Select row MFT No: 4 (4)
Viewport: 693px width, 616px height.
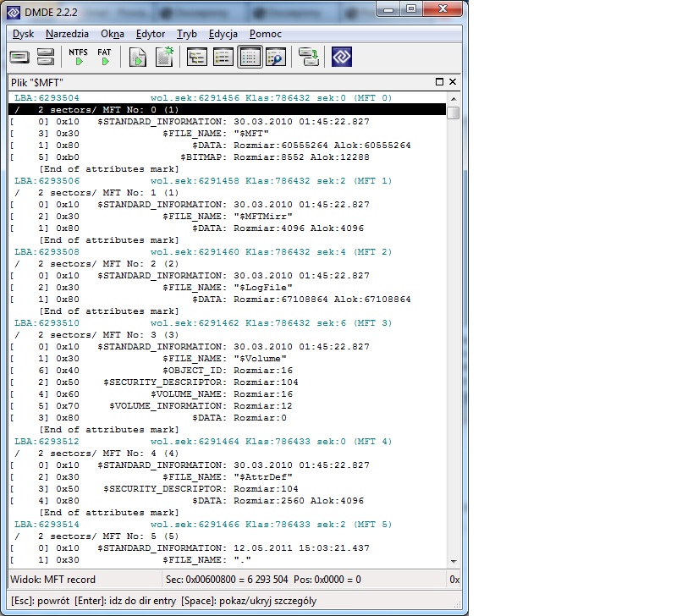[227, 454]
